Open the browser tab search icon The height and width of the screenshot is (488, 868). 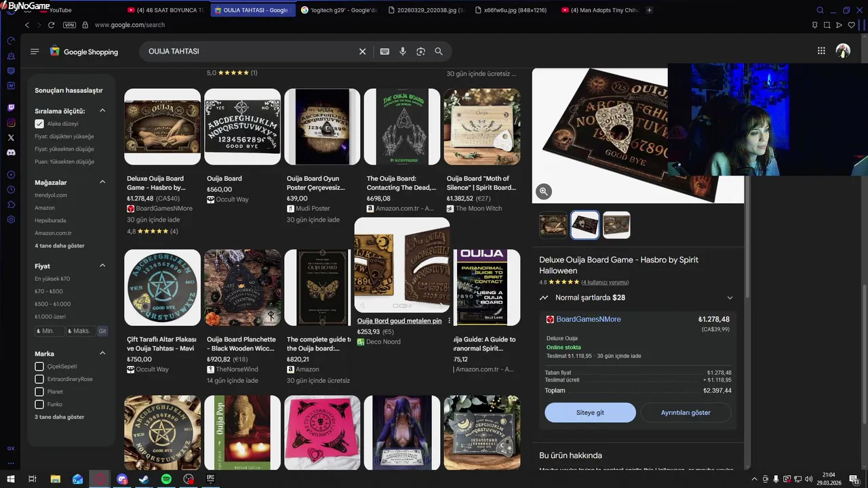coord(820,10)
